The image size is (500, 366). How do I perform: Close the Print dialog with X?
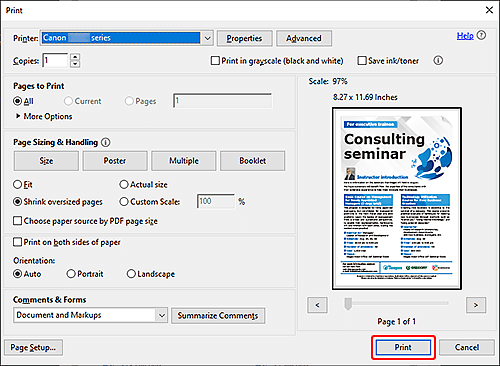489,10
